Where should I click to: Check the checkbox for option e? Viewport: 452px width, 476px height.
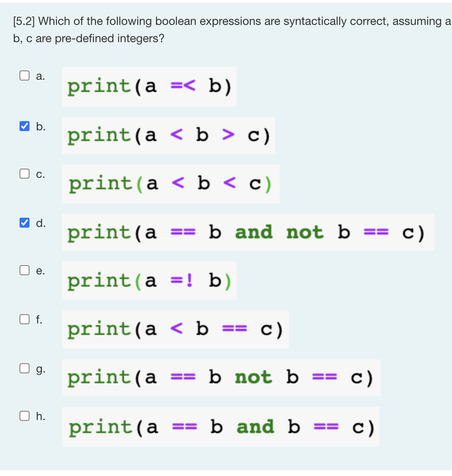click(x=24, y=270)
